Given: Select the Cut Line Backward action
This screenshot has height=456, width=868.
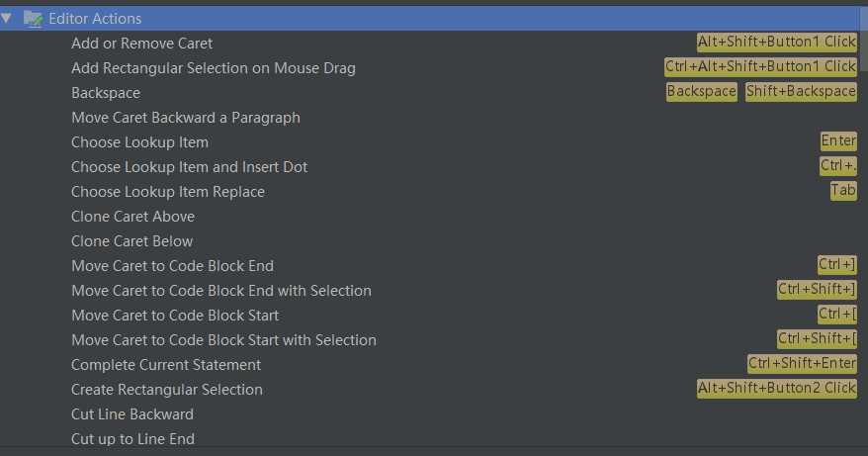Looking at the screenshot, I should click(x=132, y=414).
